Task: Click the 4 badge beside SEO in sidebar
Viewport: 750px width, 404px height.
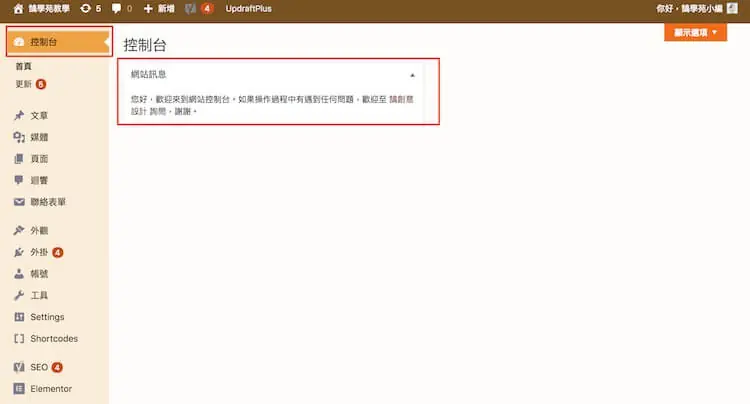Action: tap(57, 367)
